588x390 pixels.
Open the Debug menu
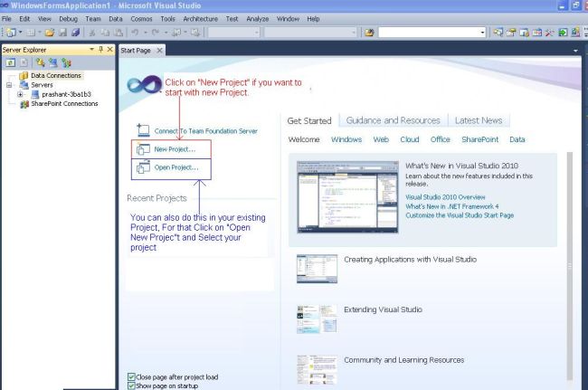68,19
